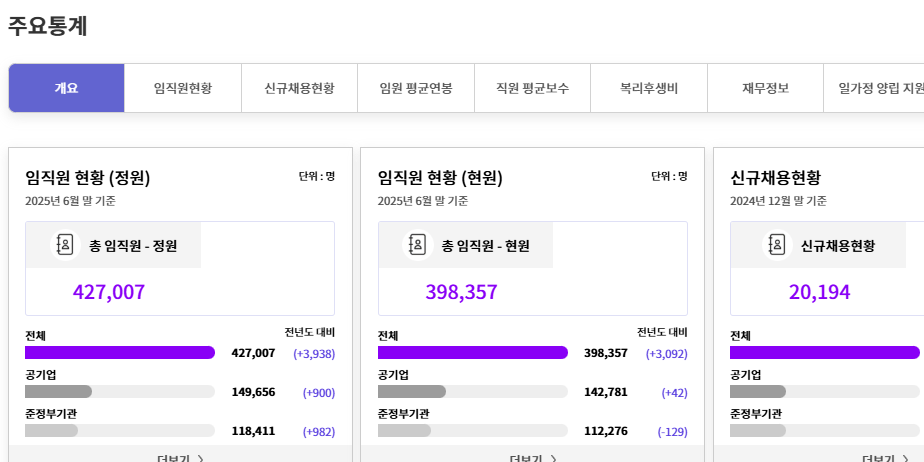The image size is (924, 462).
Task: Switch to the 복리후생비 tab
Action: [x=649, y=88]
